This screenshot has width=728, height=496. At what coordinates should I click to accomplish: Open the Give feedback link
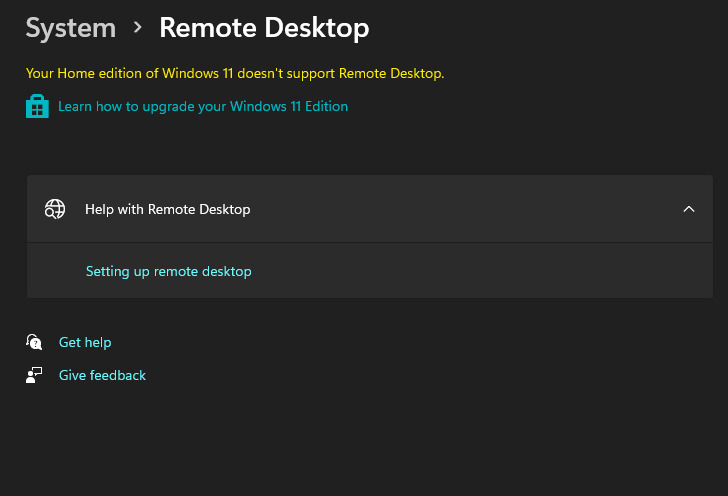[x=102, y=375]
